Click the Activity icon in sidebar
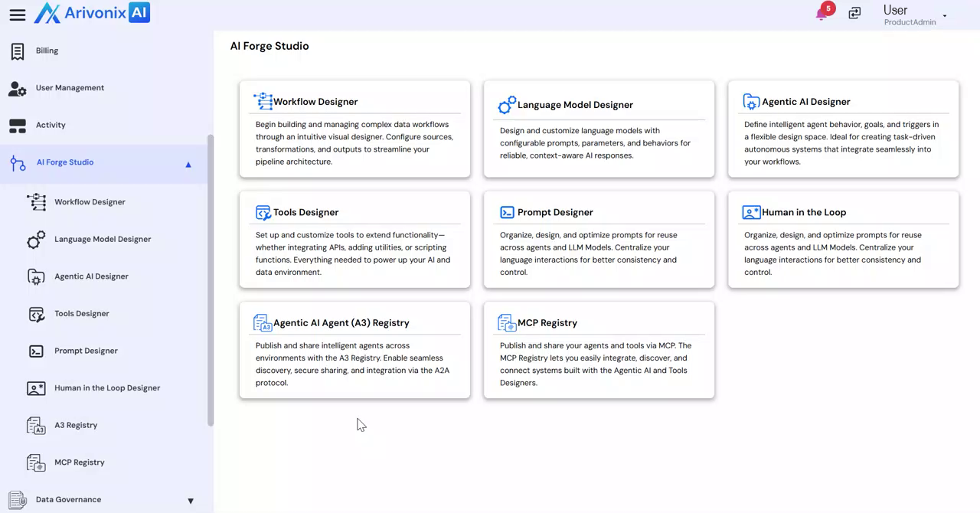Viewport: 980px width, 513px height. pos(18,126)
